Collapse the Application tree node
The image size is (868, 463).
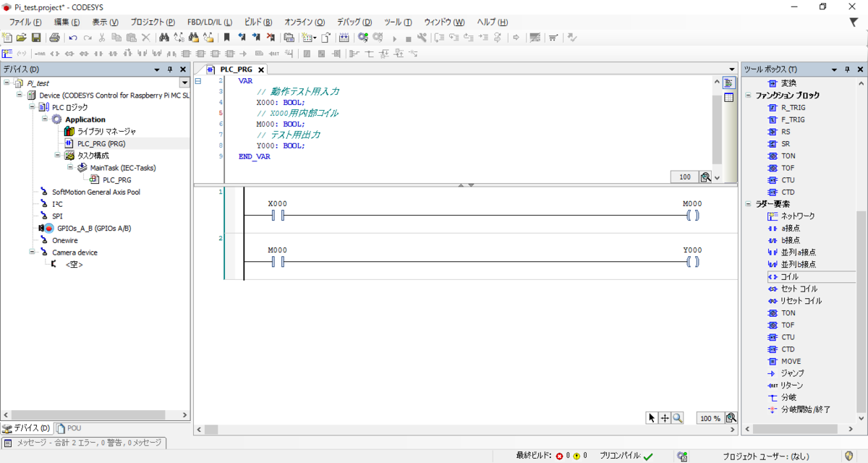pos(44,119)
